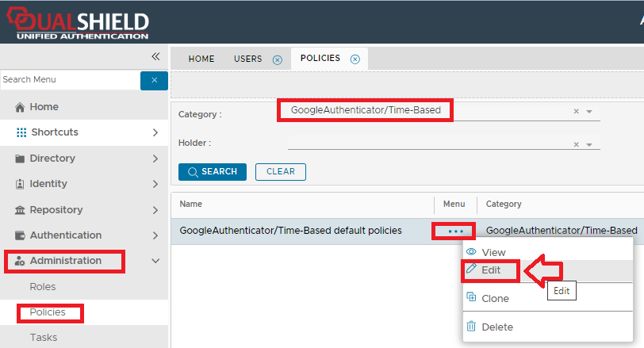Collapse the sidebar with double chevron icon
644x348 pixels.
pyautogui.click(x=155, y=56)
